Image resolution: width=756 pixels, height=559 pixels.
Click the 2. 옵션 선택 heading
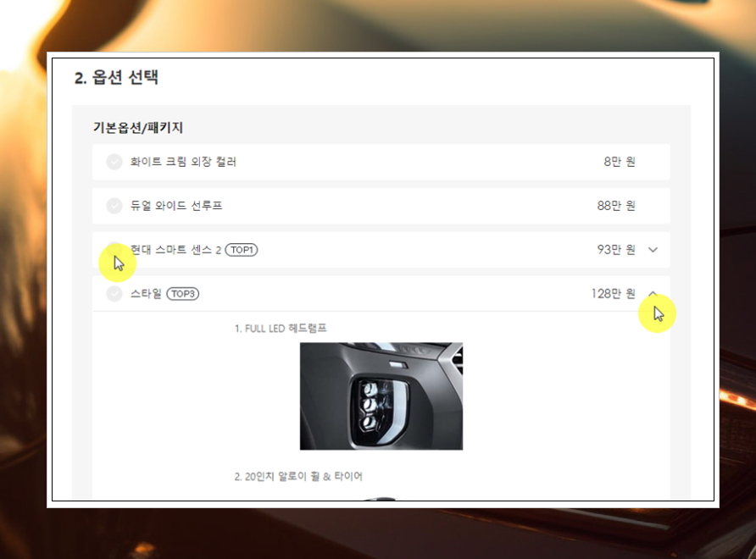[x=116, y=78]
